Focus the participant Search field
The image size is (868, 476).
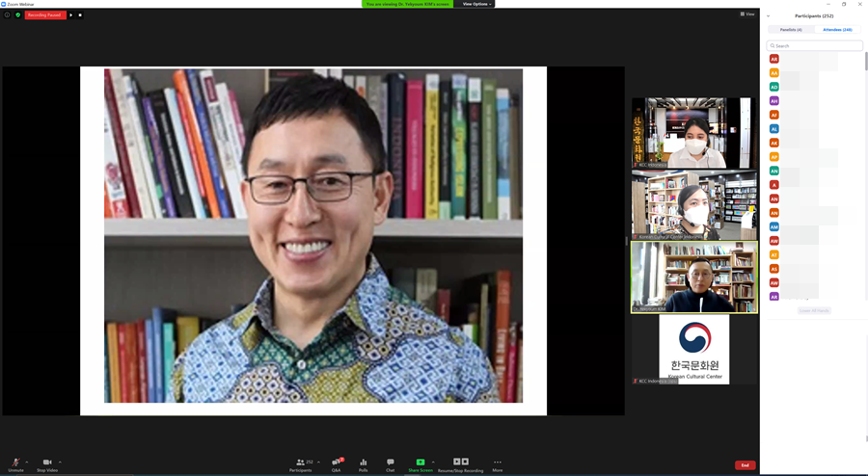[814, 46]
